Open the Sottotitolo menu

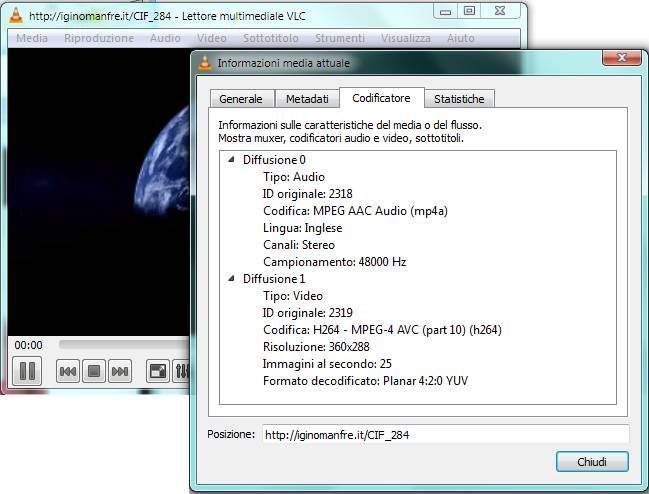271,38
